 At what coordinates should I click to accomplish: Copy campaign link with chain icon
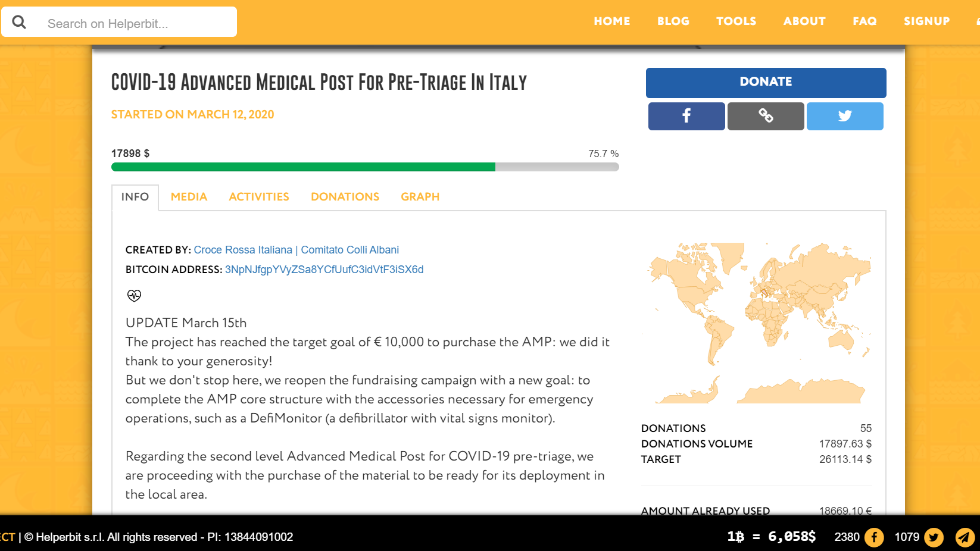766,116
